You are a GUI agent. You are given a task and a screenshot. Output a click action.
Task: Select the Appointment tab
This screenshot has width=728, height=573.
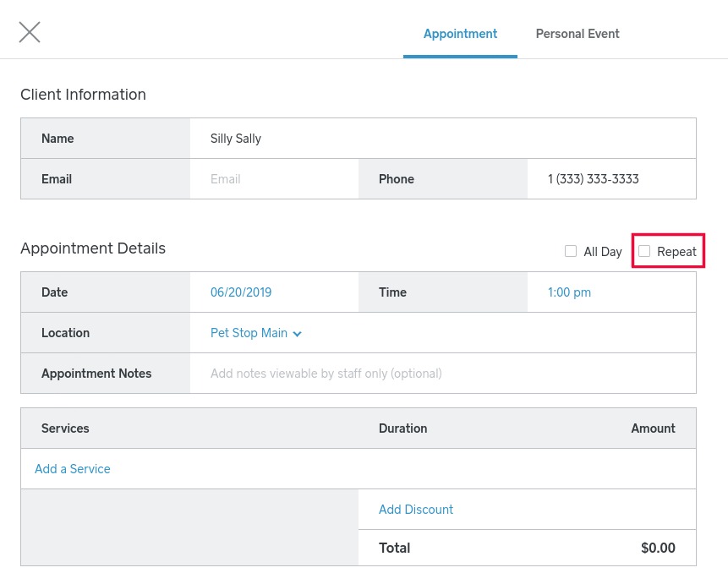pyautogui.click(x=460, y=34)
